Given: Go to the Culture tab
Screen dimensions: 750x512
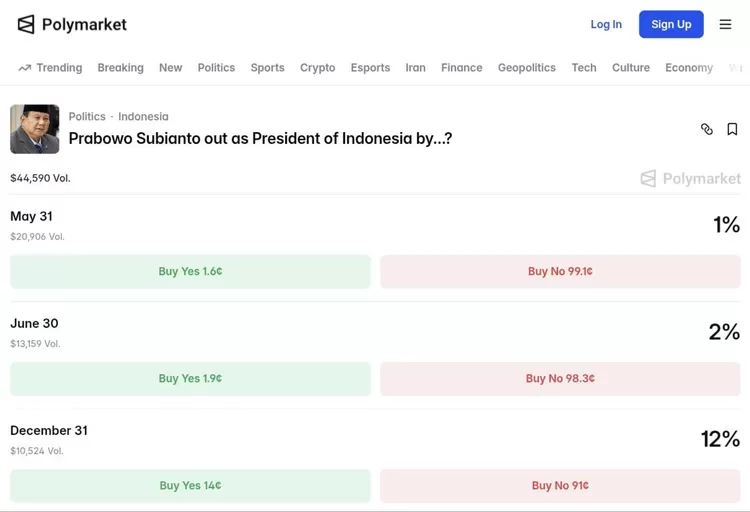Looking at the screenshot, I should [631, 68].
